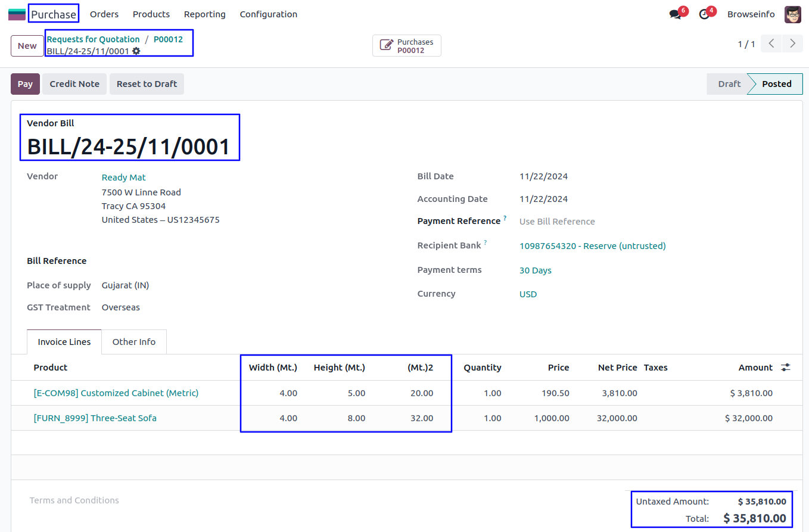Go to the next record arrow

point(792,43)
